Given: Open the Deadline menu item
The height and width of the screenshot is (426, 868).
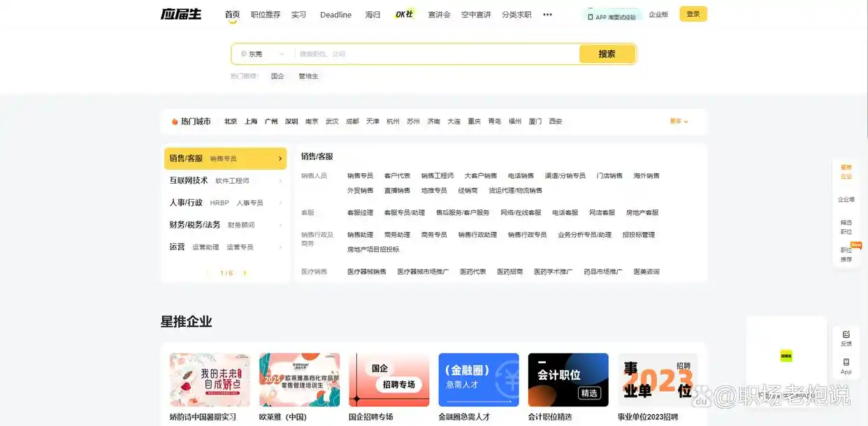Looking at the screenshot, I should tap(335, 14).
